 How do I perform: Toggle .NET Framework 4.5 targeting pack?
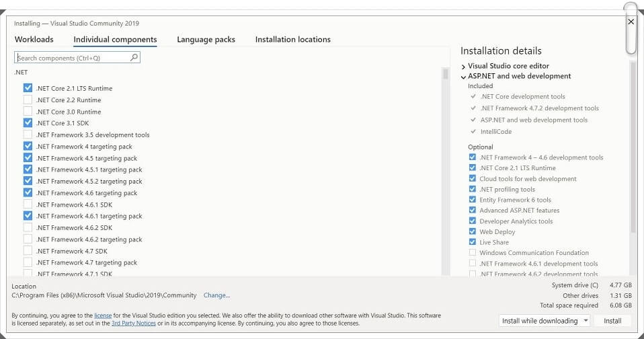(28, 158)
